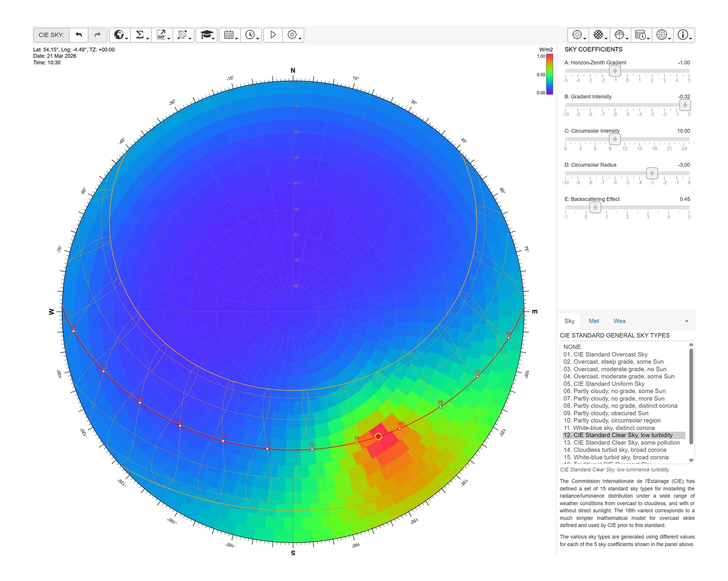Select 15. White-blue turbid sky, broad corona

[x=624, y=457]
